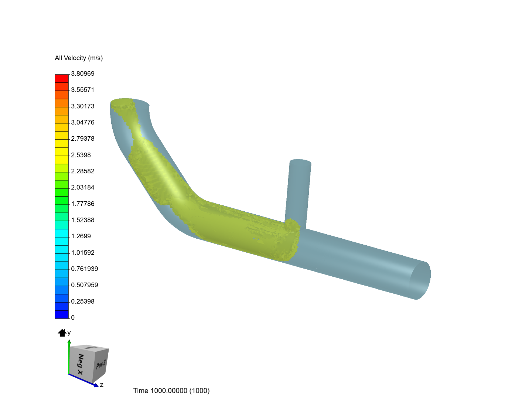
Task: Click the green y axis arrow
Action: 69,357
